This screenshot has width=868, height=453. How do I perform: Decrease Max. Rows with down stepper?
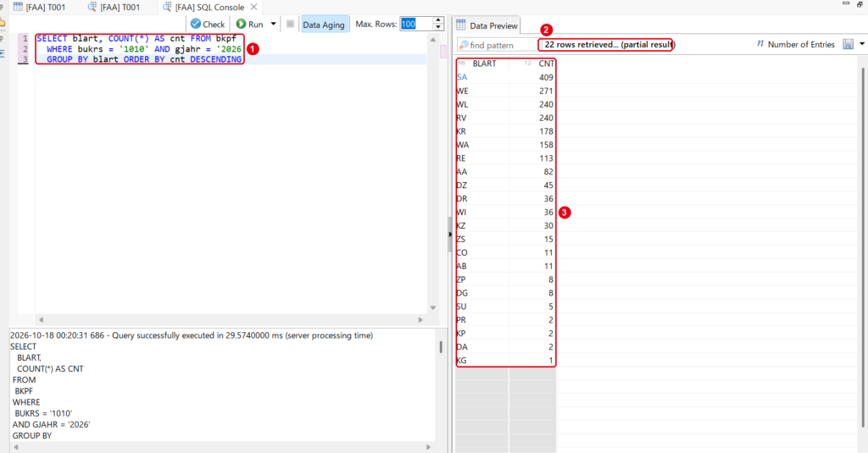[x=438, y=27]
